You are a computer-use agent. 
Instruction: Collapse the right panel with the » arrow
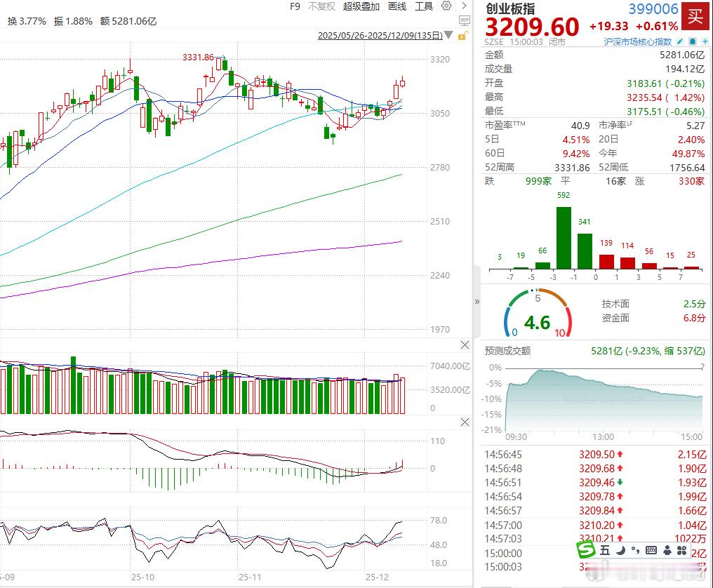pyautogui.click(x=477, y=302)
